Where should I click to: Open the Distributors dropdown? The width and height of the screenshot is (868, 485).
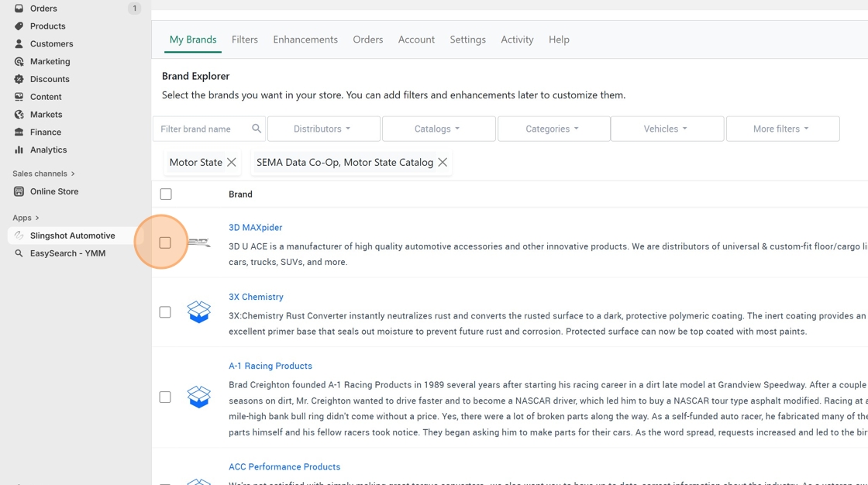pos(324,129)
